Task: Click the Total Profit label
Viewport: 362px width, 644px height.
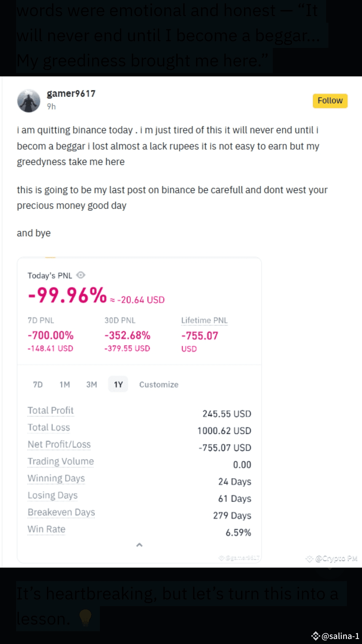Action: pyautogui.click(x=51, y=410)
